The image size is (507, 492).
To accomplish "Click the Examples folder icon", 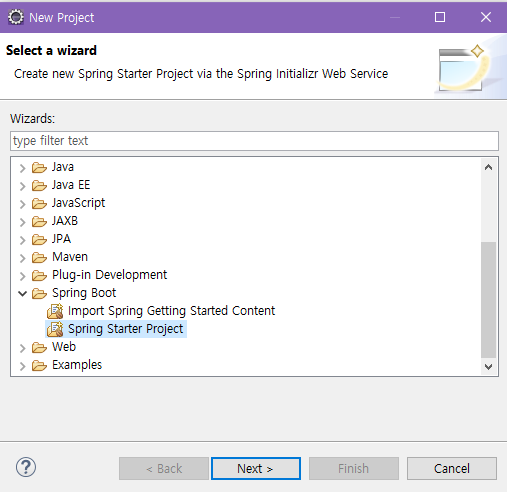I will click(39, 365).
